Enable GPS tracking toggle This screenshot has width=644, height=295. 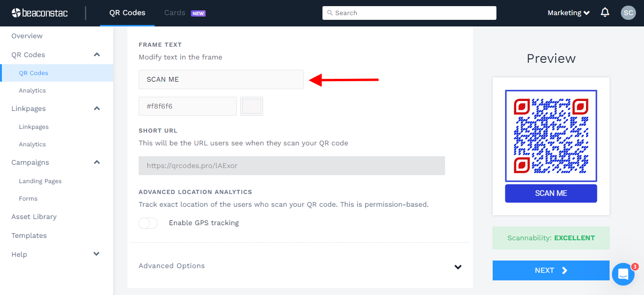(x=148, y=223)
